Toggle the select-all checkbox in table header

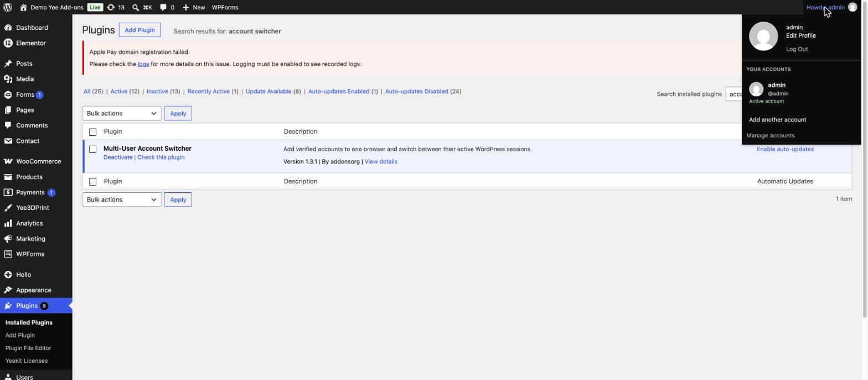click(92, 132)
